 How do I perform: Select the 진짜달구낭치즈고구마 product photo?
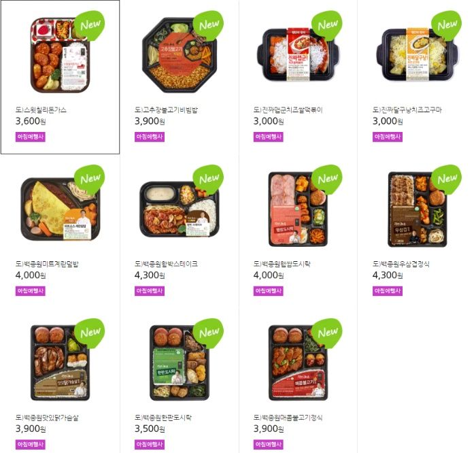coord(417,55)
